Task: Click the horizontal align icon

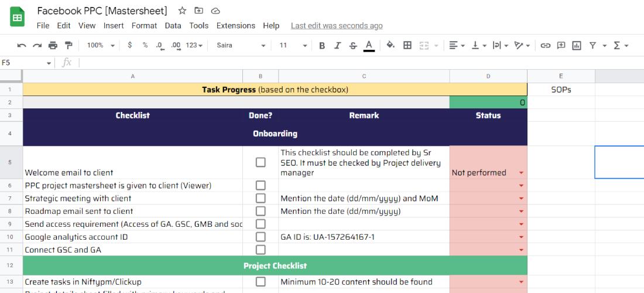Action: [x=453, y=46]
